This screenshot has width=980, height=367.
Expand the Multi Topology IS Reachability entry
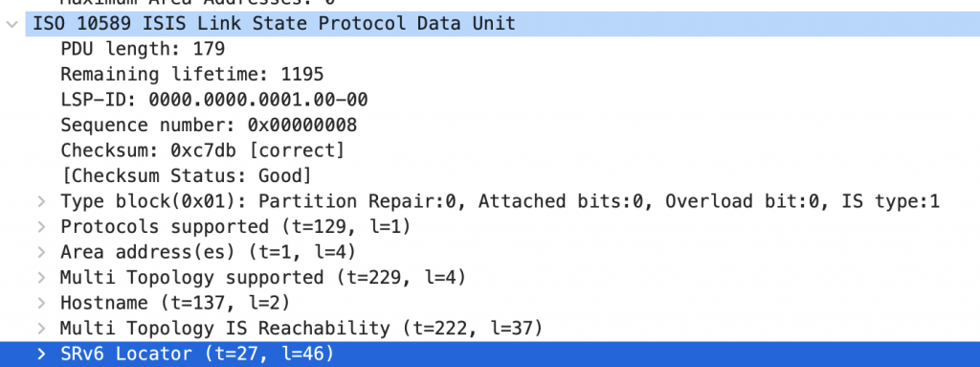(41, 328)
